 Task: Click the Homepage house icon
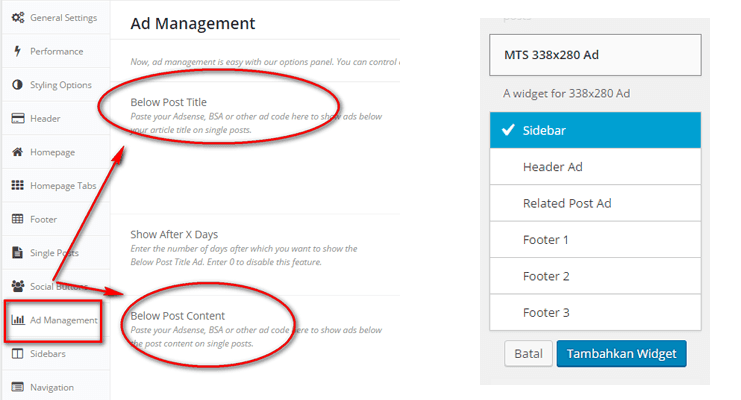click(17, 152)
